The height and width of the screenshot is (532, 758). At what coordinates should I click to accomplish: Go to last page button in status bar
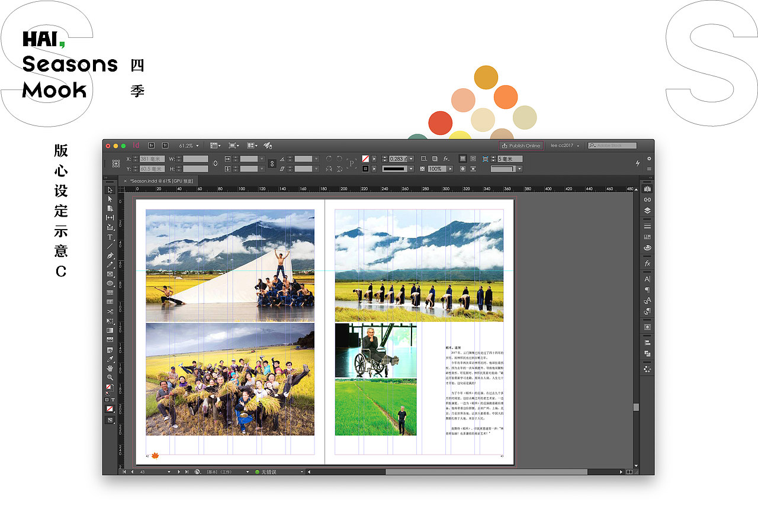click(187, 472)
